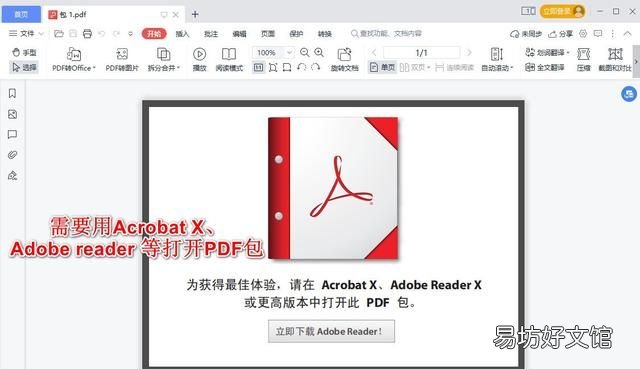The image size is (640, 369).
Task: Open the PDF转Office converter
Action: [74, 60]
